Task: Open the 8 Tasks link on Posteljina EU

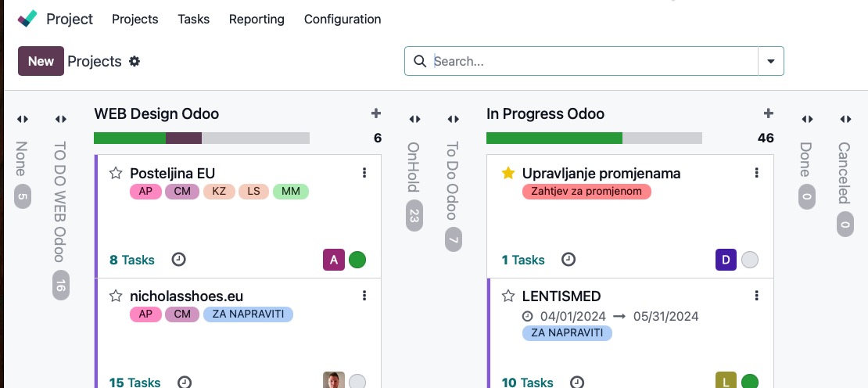Action: [132, 260]
